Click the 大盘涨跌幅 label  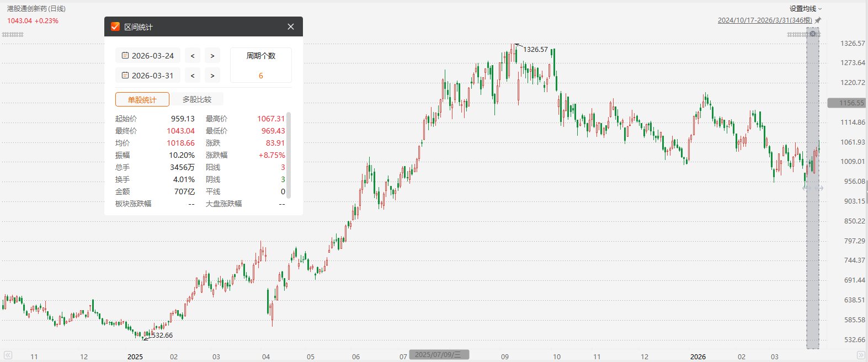pyautogui.click(x=223, y=204)
